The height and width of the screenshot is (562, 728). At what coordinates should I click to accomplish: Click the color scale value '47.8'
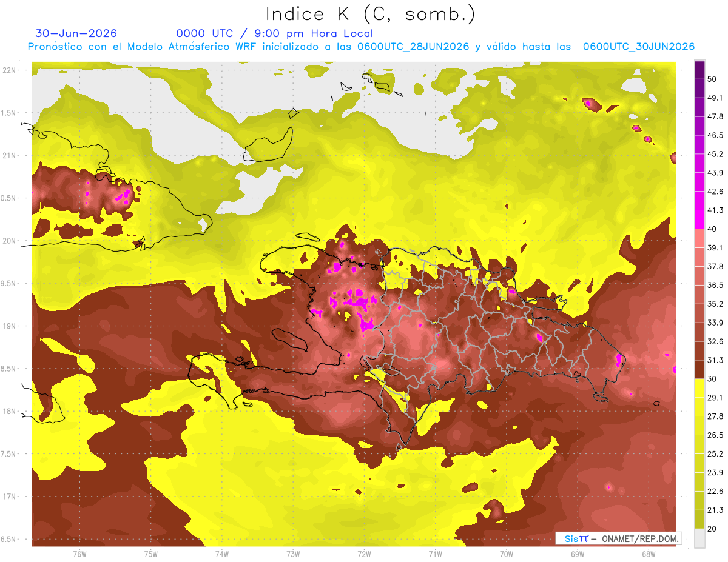click(x=715, y=116)
